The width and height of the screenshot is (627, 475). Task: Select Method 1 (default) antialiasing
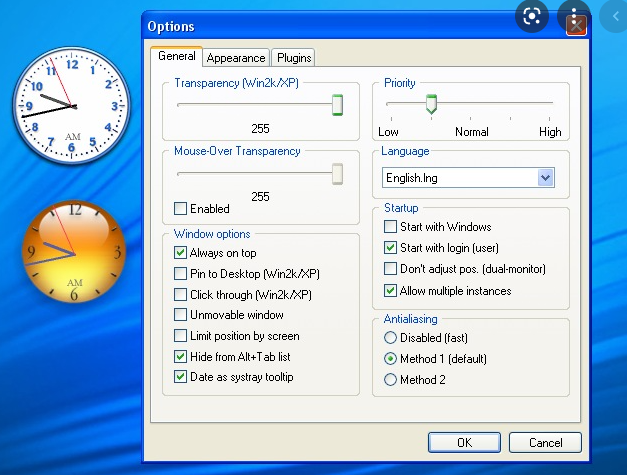coord(390,359)
